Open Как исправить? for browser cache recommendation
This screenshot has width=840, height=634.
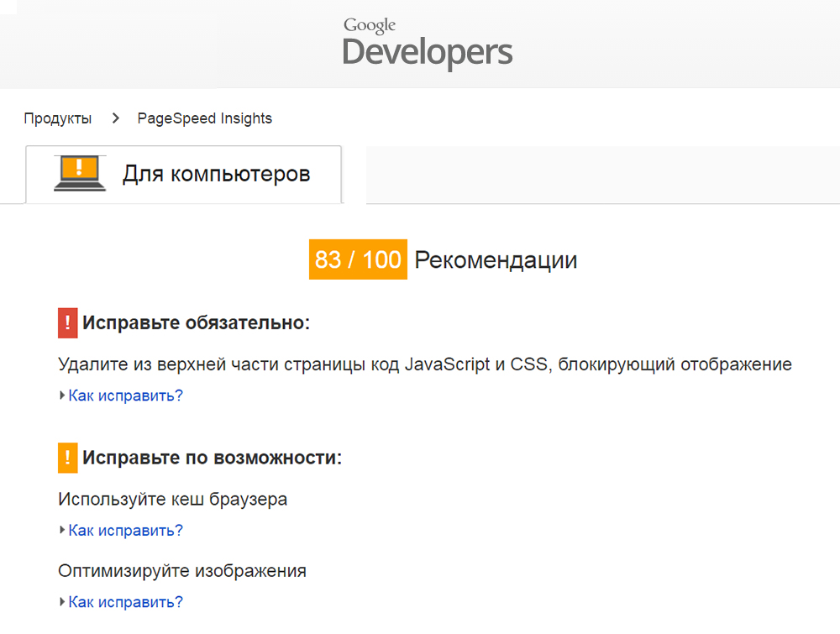125,530
